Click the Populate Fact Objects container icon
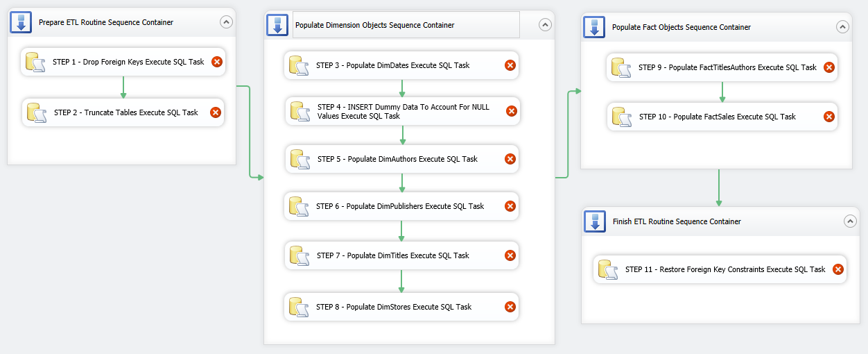The height and width of the screenshot is (354, 868). pos(595,27)
